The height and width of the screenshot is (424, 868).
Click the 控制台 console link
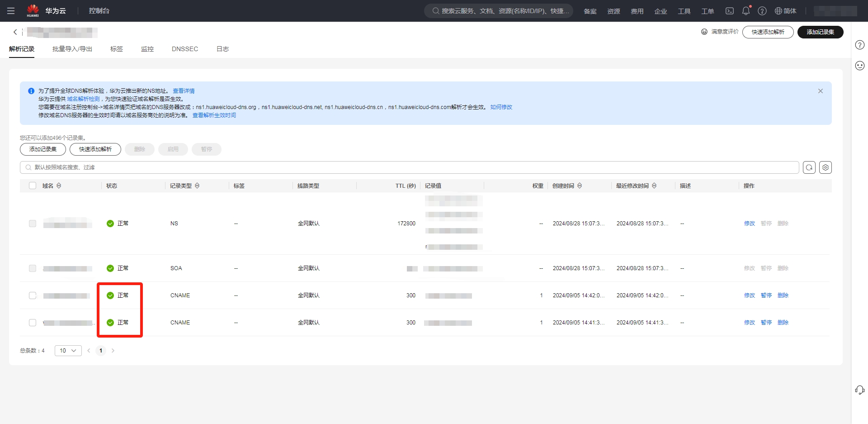[99, 11]
